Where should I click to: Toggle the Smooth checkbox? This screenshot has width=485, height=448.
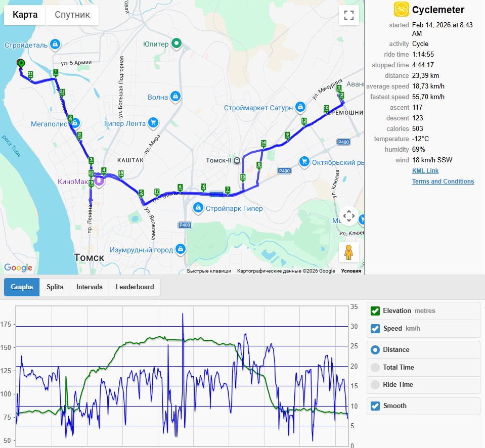[375, 406]
